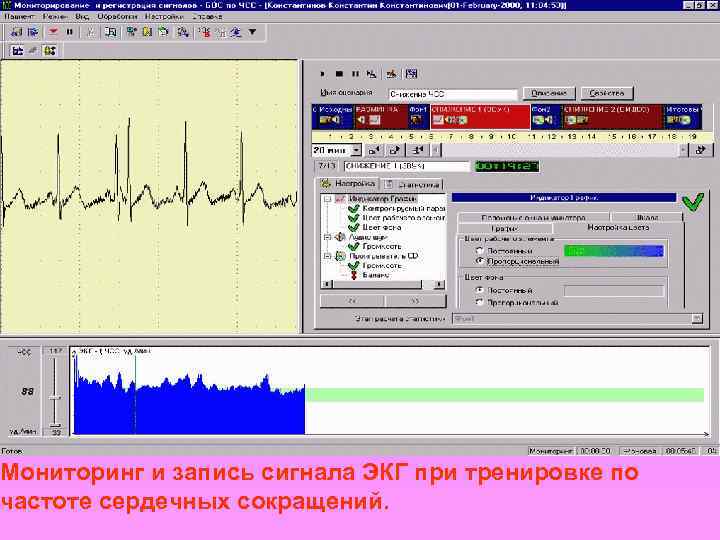
Task: Open the statistics stage dropdown arrow
Action: pos(697,318)
